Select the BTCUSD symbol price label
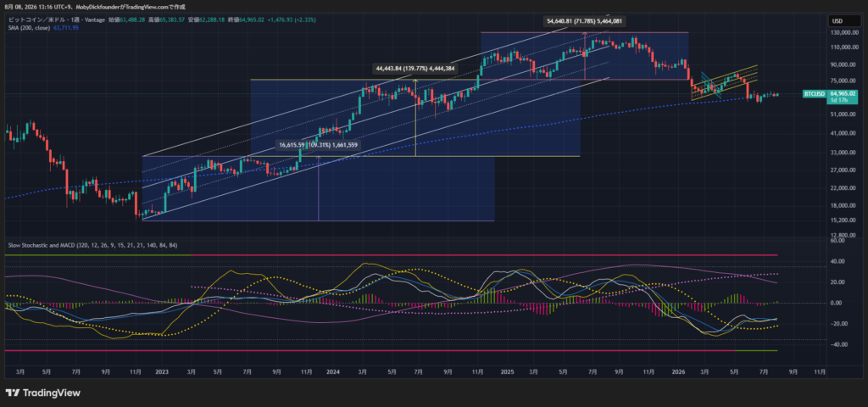868x407 pixels. [x=815, y=94]
